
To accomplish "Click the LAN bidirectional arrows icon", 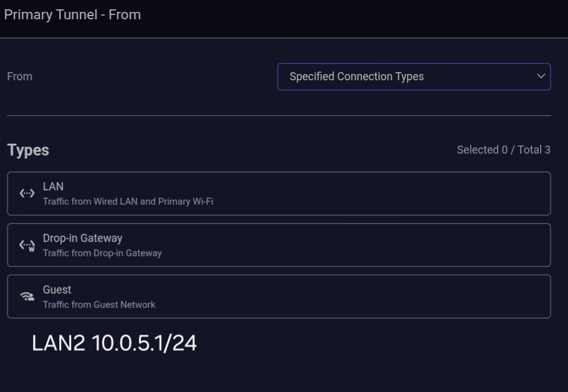I will (27, 194).
